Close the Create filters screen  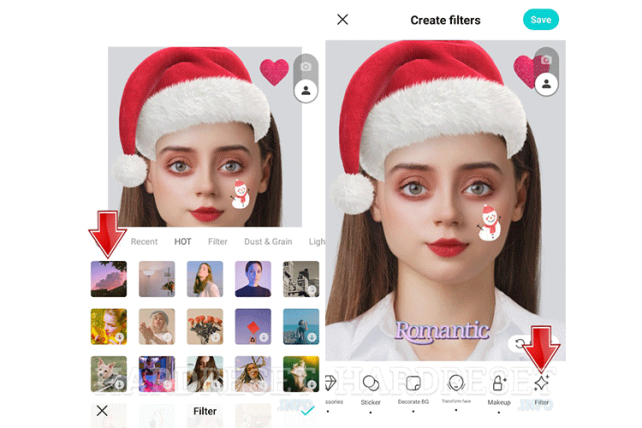[x=343, y=19]
